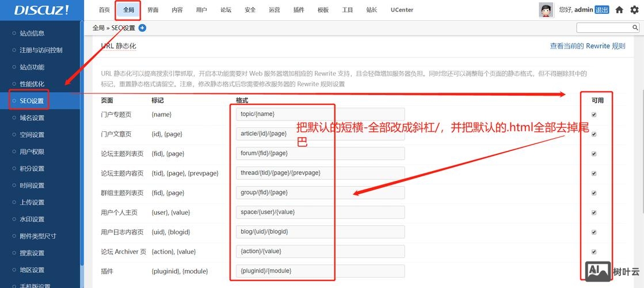
Task: Click the search magnifier icon
Action: coord(635,28)
